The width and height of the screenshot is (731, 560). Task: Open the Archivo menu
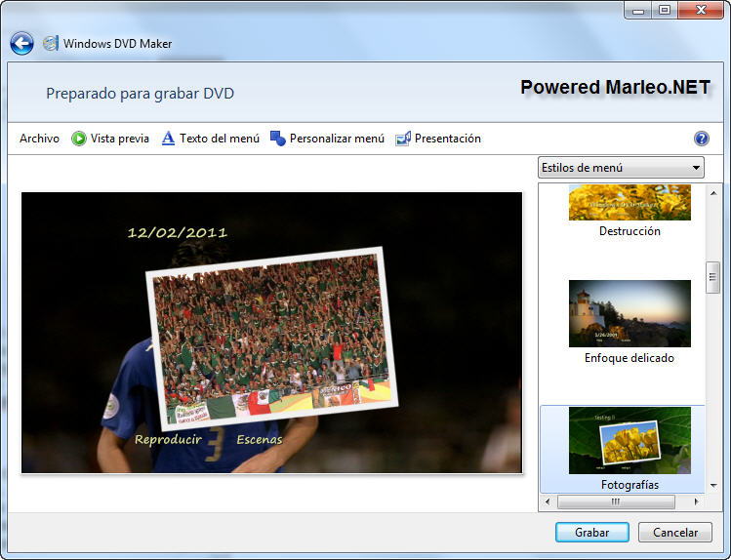point(39,139)
